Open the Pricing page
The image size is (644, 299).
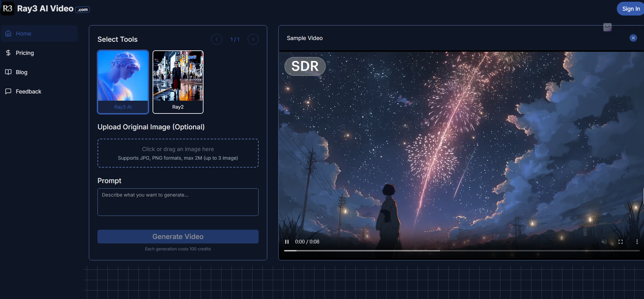[25, 53]
